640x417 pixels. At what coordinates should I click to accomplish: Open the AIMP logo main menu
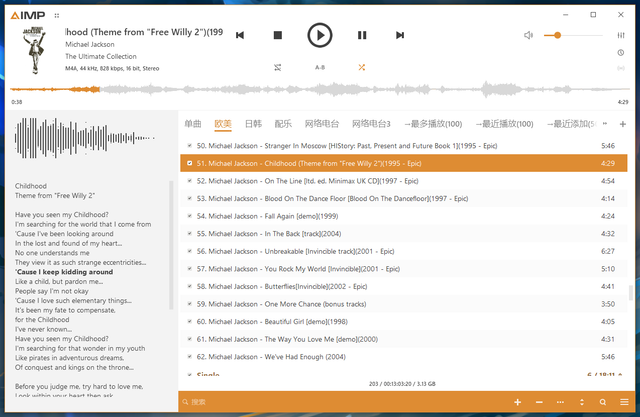coord(28,16)
